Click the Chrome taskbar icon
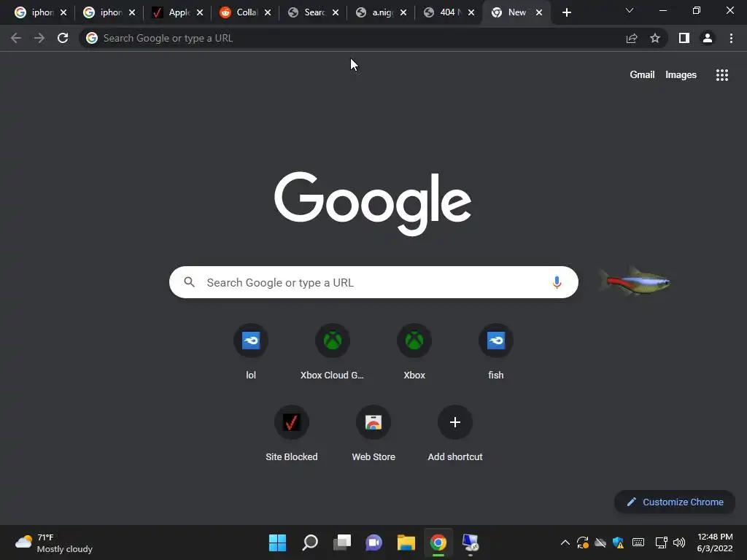The width and height of the screenshot is (747, 560). 438,542
